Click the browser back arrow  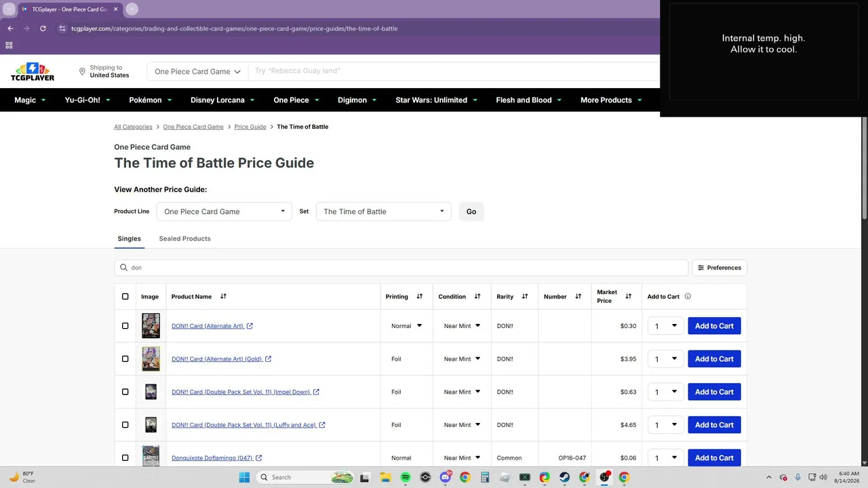coord(10,28)
